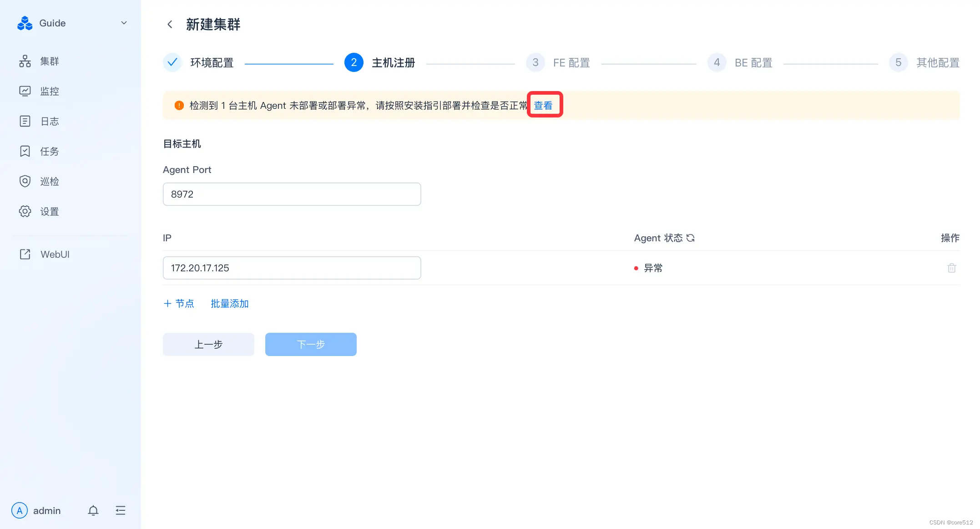Edit the Agent Port input field
This screenshot has width=980, height=529.
point(292,194)
